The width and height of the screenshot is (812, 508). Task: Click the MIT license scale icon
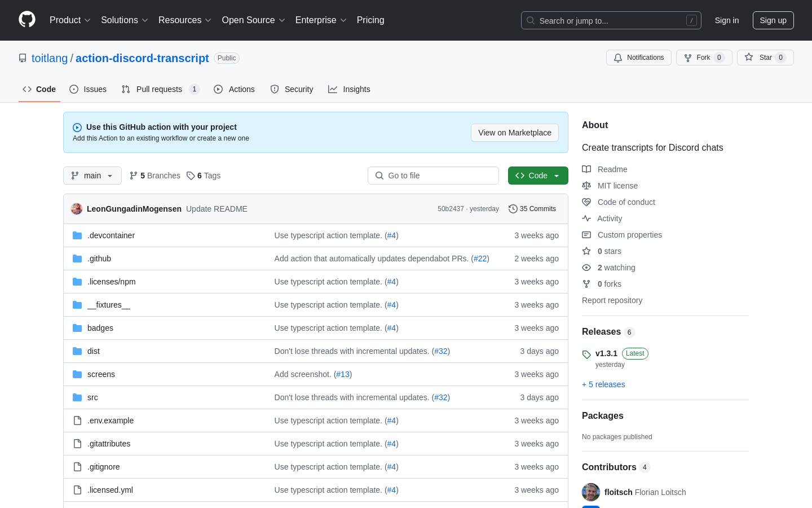pos(586,186)
